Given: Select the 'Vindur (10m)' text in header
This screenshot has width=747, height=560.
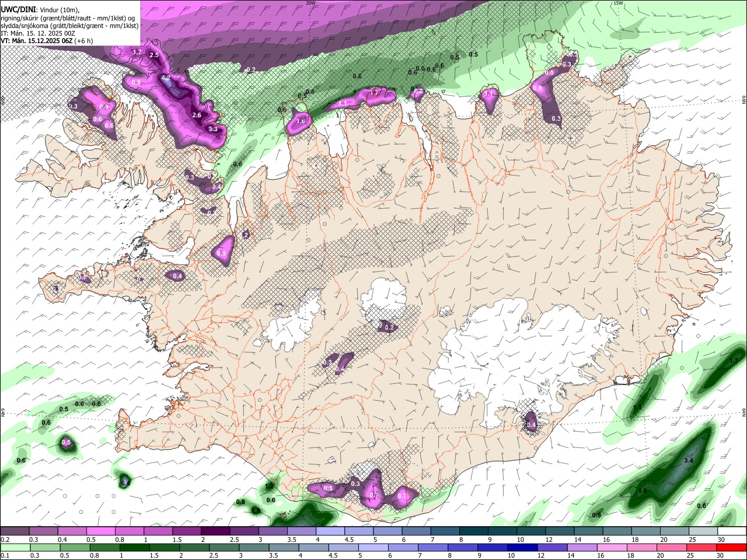Looking at the screenshot, I should tap(58, 10).
